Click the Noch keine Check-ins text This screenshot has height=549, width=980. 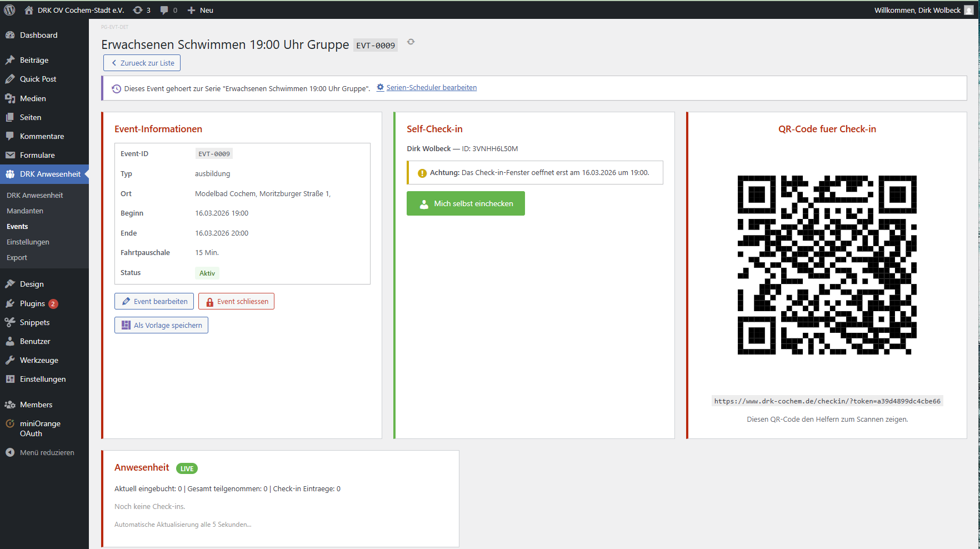pyautogui.click(x=150, y=506)
